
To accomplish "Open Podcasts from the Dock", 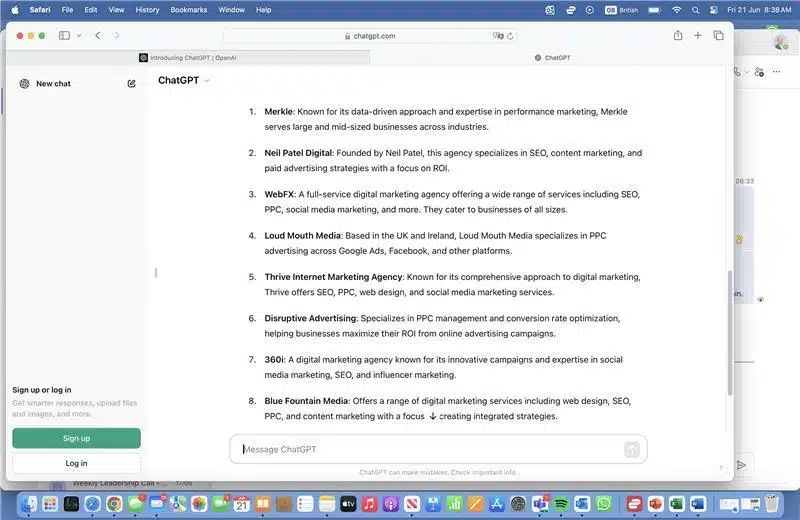I will tap(391, 504).
